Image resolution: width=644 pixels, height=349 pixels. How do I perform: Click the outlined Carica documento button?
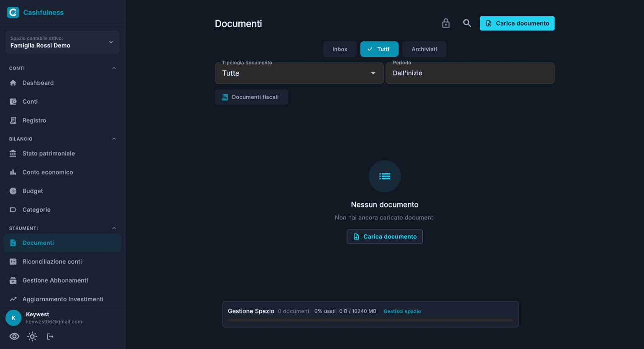pos(385,237)
